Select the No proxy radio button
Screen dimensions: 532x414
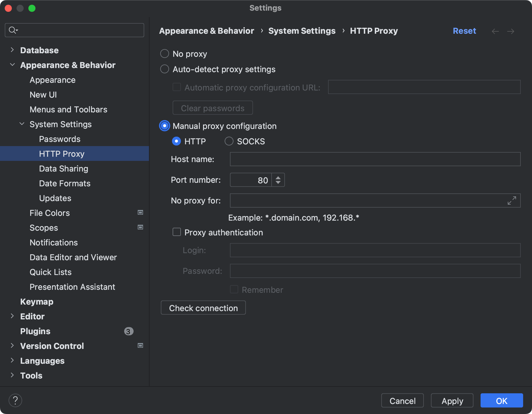(x=165, y=54)
